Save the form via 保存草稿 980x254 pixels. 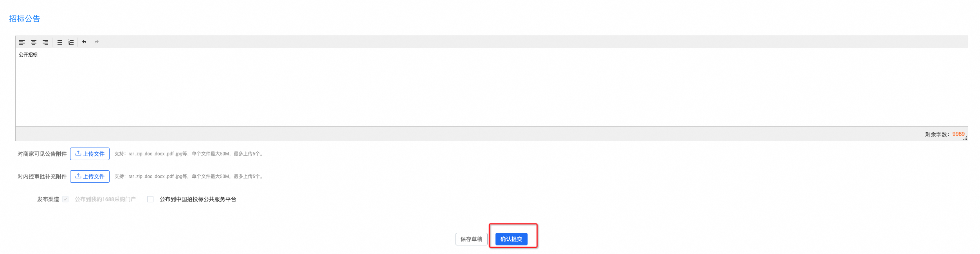coord(472,239)
